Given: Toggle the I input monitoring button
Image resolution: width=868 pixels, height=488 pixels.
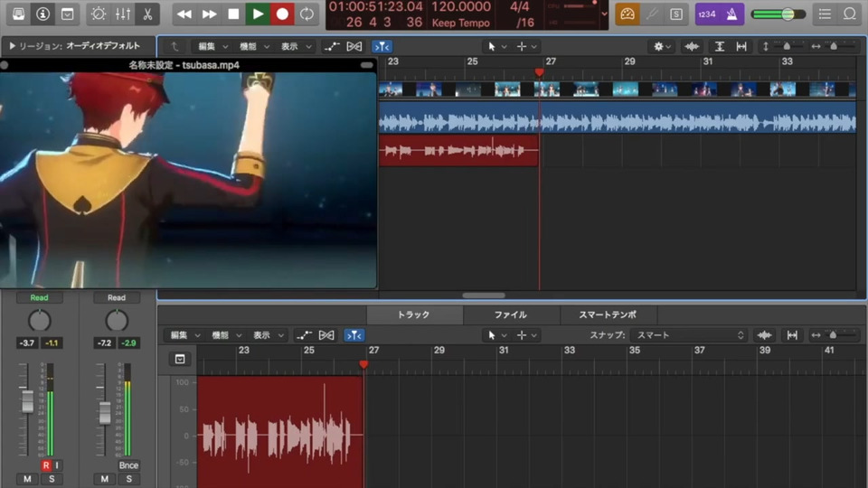Looking at the screenshot, I should pos(56,465).
